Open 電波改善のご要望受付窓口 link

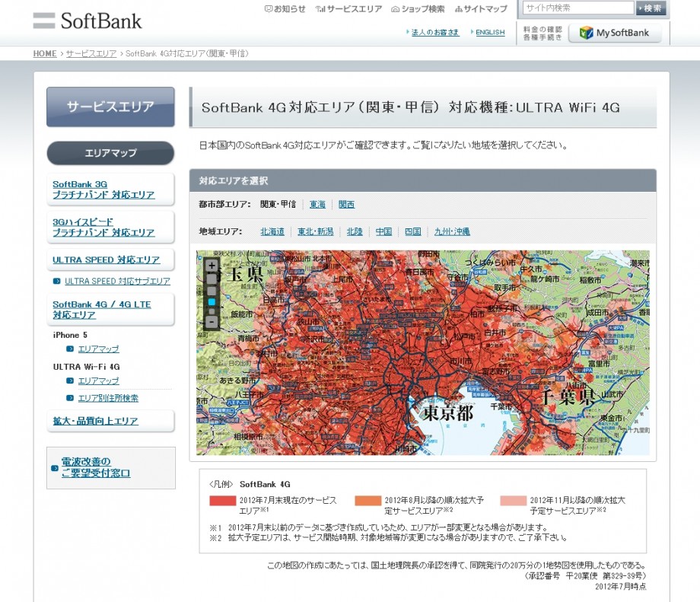(96, 467)
